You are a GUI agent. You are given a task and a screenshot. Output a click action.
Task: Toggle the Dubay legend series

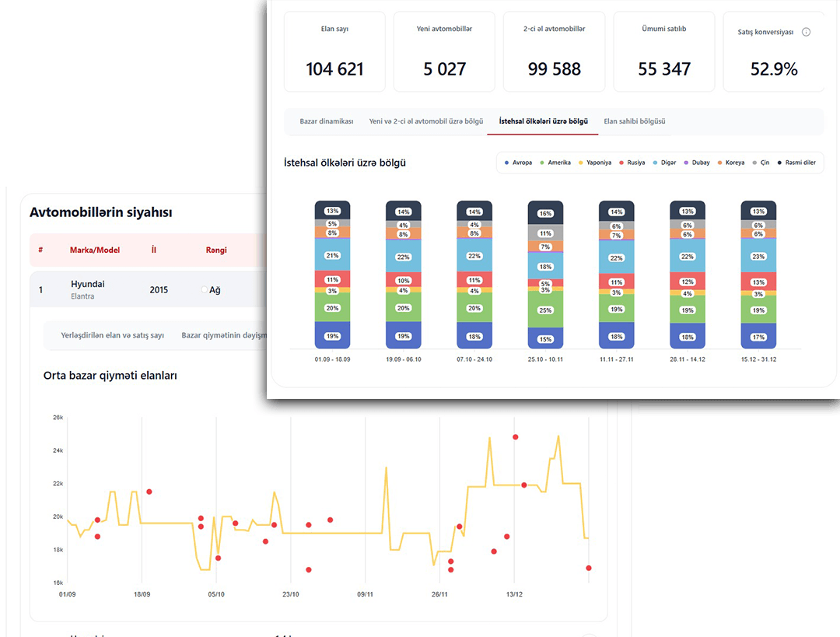697,163
